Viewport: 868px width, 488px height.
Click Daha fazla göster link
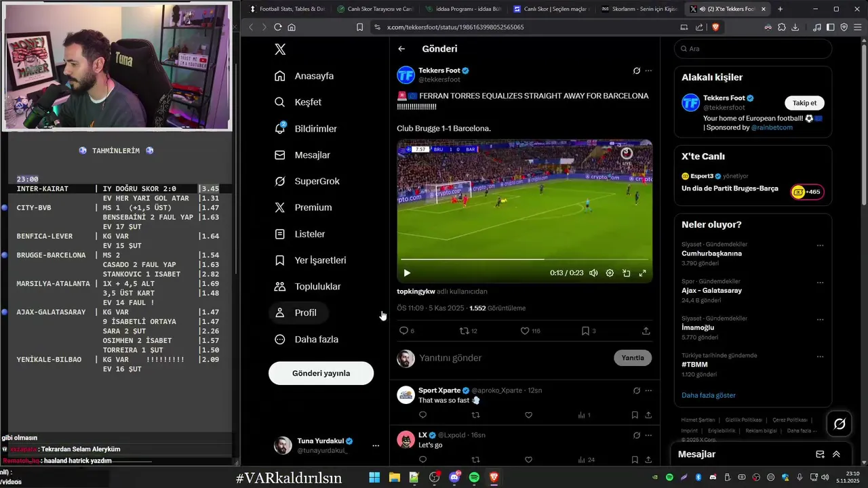point(709,395)
